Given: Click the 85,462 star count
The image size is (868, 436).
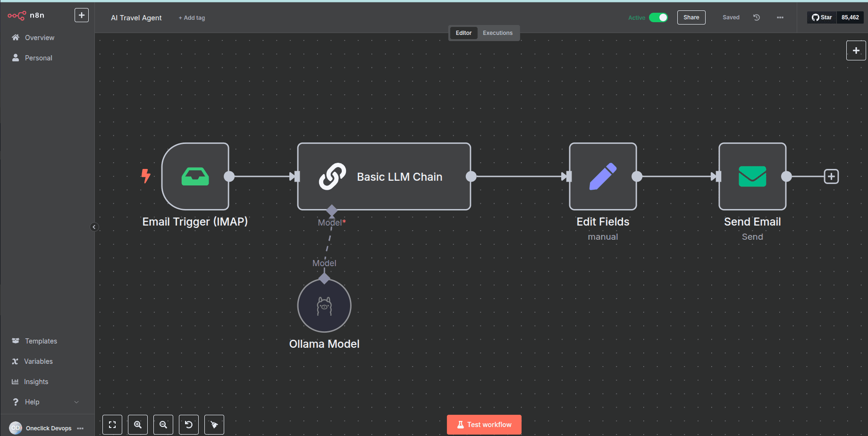Looking at the screenshot, I should tap(850, 17).
